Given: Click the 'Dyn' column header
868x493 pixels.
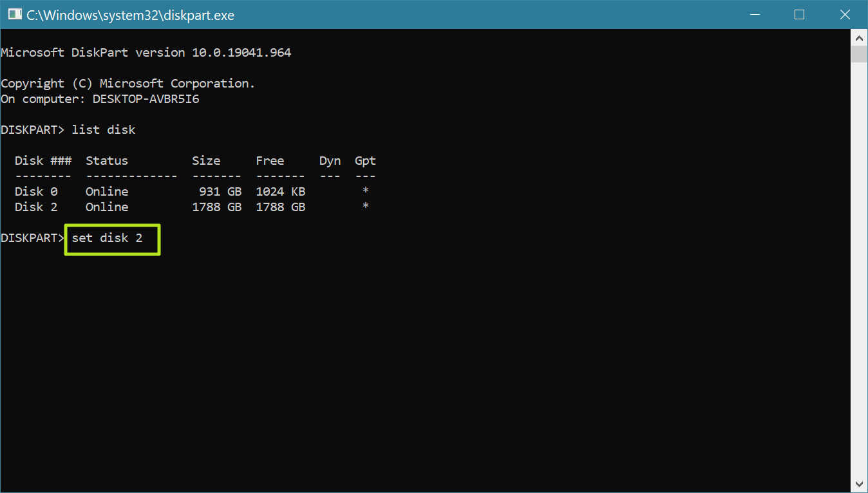Looking at the screenshot, I should [330, 161].
